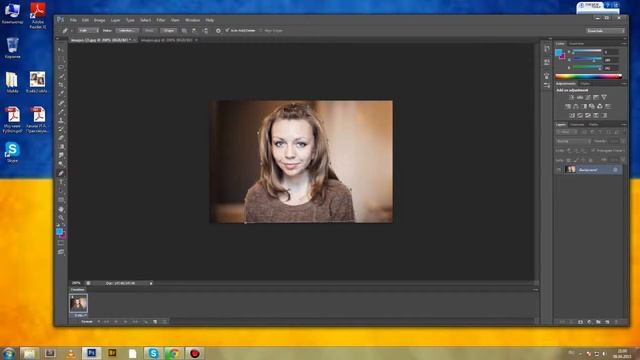Screen dimensions: 640x360
Task: Click the Shape button in options bar
Action: [x=168, y=31]
